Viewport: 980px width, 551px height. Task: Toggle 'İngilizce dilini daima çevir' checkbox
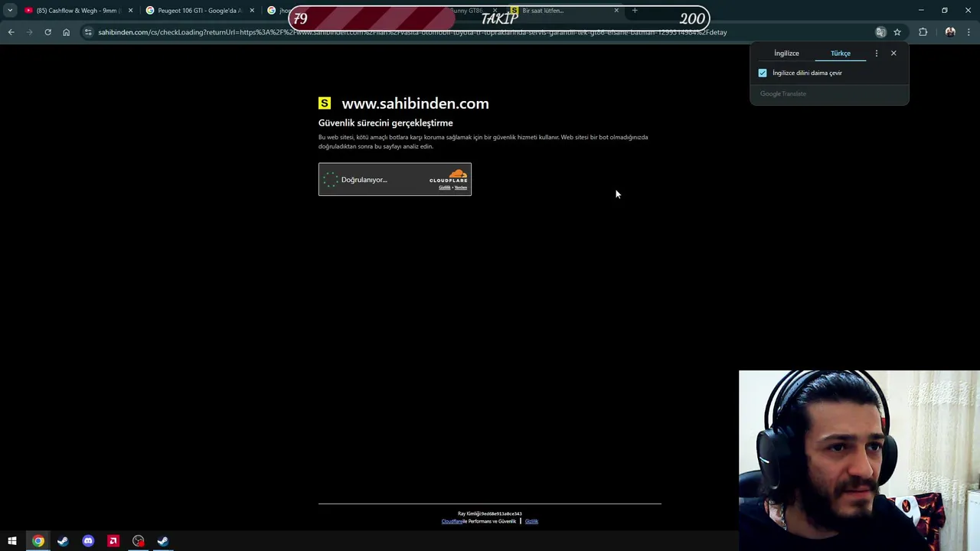coord(763,73)
